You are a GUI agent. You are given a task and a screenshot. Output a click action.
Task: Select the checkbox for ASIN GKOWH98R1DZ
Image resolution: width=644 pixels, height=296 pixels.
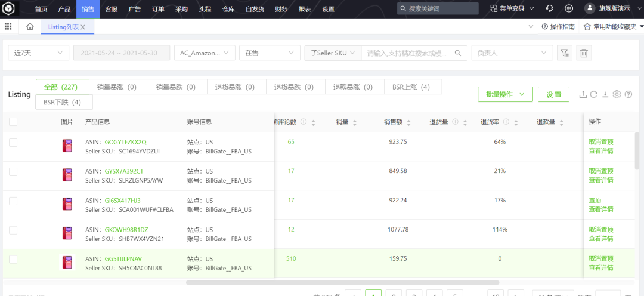click(13, 230)
